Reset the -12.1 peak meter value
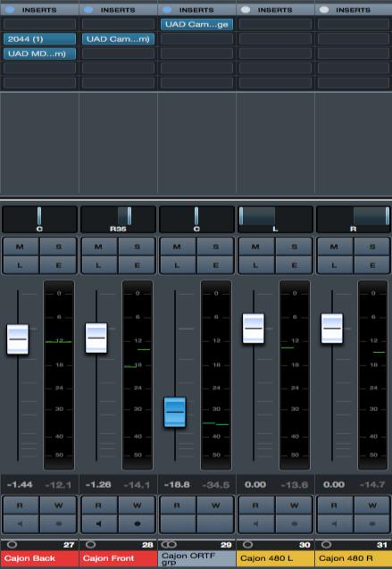 click(x=58, y=484)
